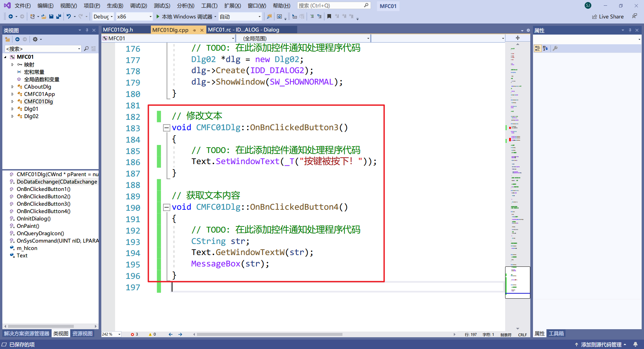The image size is (644, 349).
Task: Open the error list showing 3 errors
Action: pyautogui.click(x=134, y=334)
